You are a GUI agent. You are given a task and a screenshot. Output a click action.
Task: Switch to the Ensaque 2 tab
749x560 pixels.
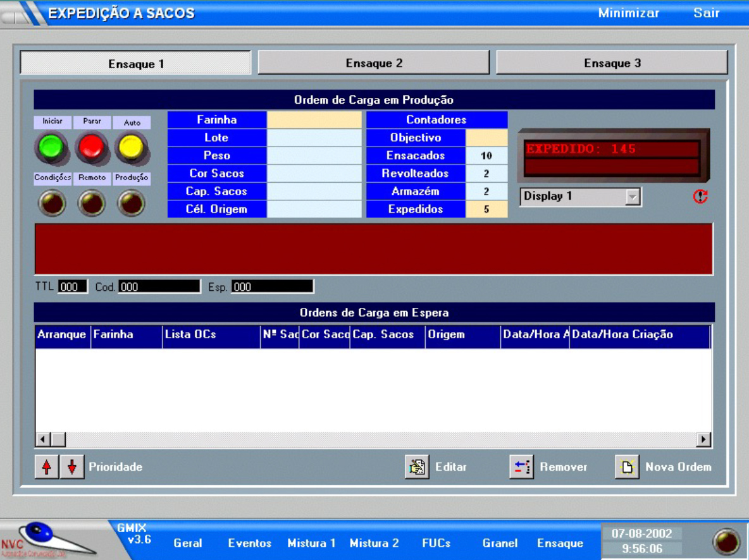[x=374, y=63]
